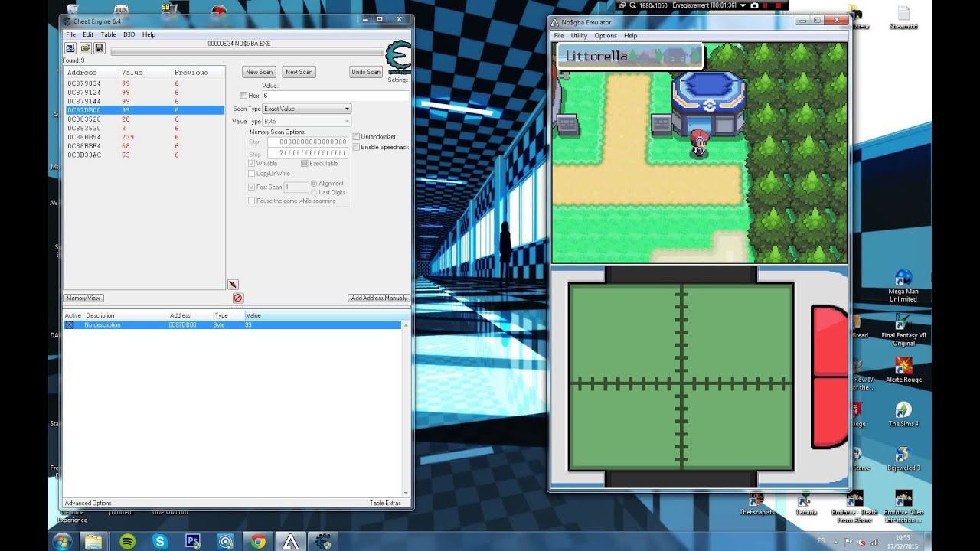The width and height of the screenshot is (980, 551).
Task: Click the open process computer icon
Action: [70, 48]
